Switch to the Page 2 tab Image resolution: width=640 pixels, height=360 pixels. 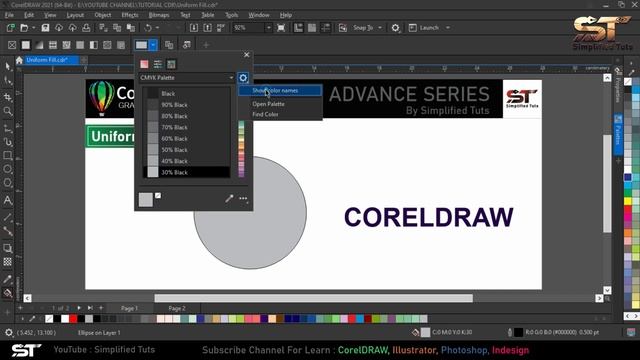point(177,308)
